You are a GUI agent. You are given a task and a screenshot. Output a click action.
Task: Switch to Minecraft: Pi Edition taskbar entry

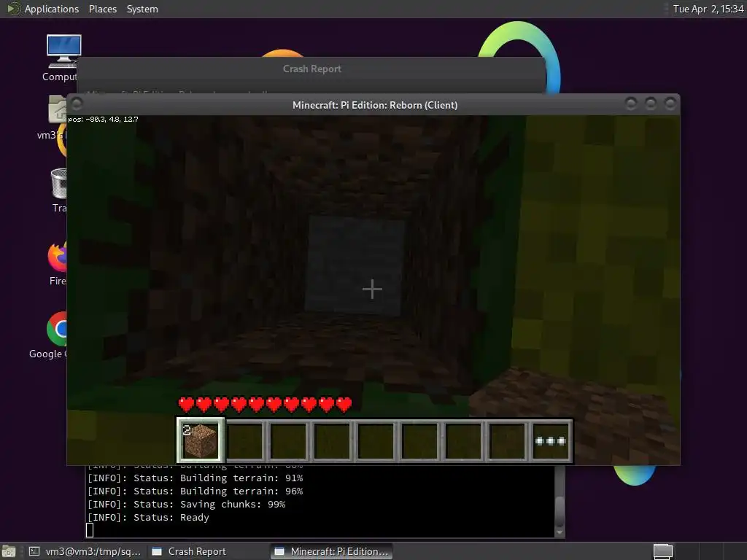click(332, 551)
